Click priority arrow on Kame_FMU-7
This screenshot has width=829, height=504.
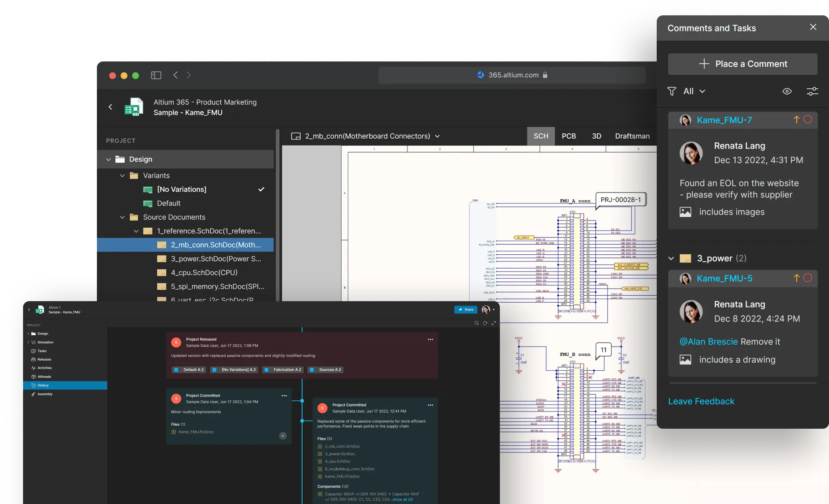click(796, 119)
